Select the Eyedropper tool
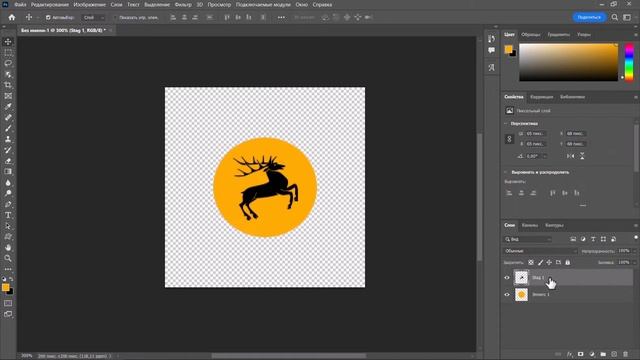 point(8,107)
